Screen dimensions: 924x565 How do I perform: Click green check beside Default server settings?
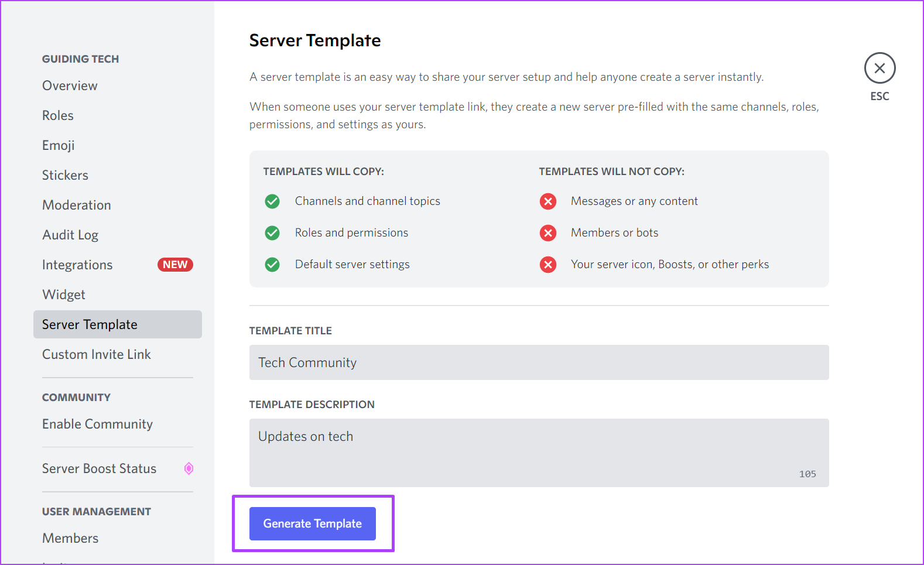(x=272, y=265)
